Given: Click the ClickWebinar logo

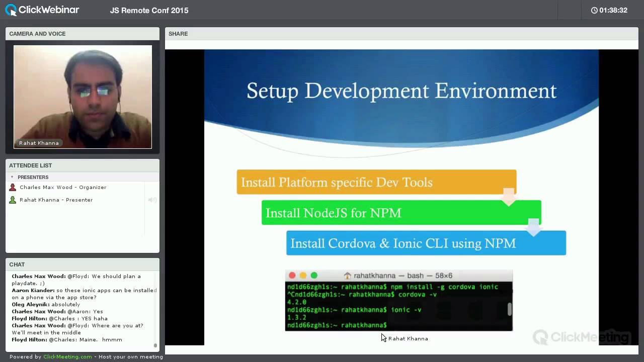Looking at the screenshot, I should (42, 10).
